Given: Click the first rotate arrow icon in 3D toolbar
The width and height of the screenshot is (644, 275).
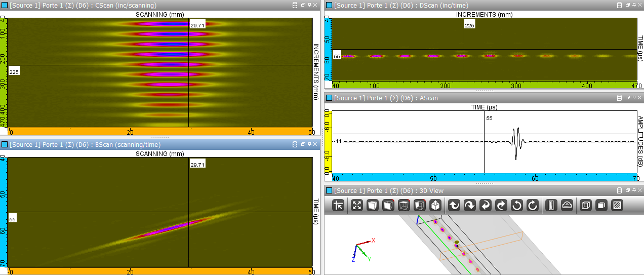Looking at the screenshot, I should tap(455, 205).
